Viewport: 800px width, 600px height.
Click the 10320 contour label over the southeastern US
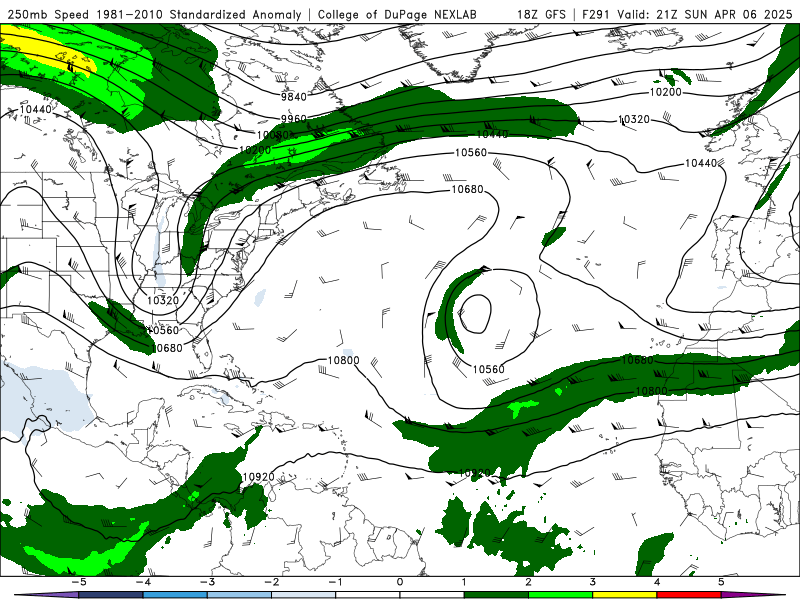(163, 301)
